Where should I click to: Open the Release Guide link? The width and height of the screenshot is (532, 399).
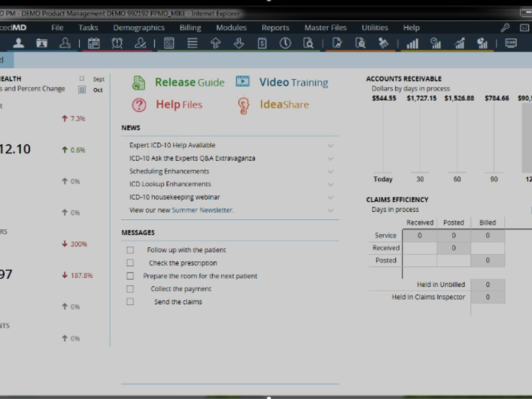click(190, 82)
